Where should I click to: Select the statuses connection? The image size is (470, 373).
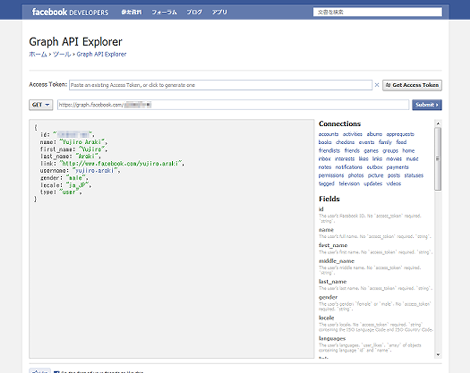pos(414,175)
